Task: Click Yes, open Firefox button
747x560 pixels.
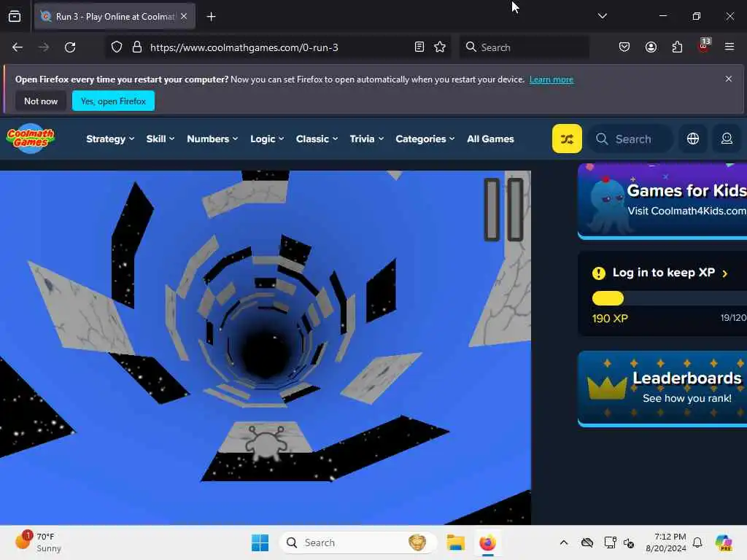Action: [113, 101]
